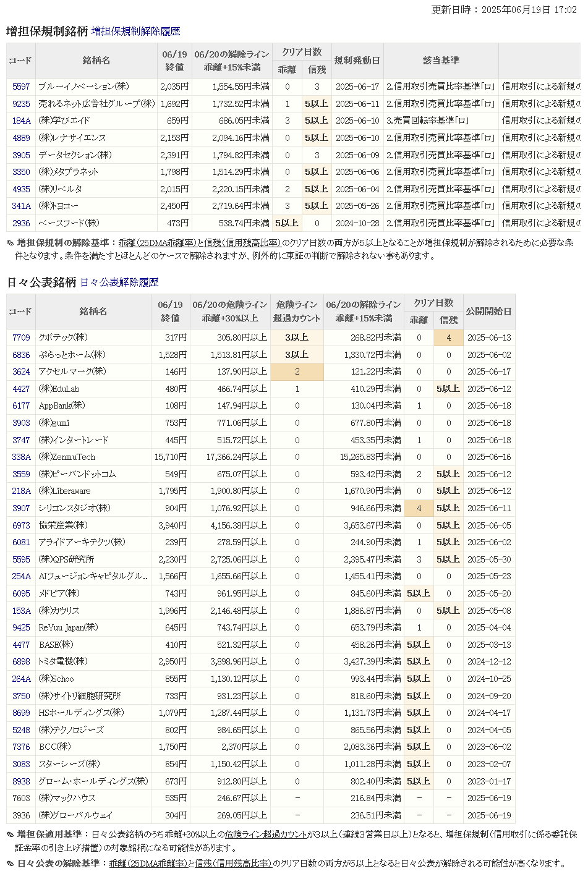Open stock code 3747 link

click(x=21, y=440)
